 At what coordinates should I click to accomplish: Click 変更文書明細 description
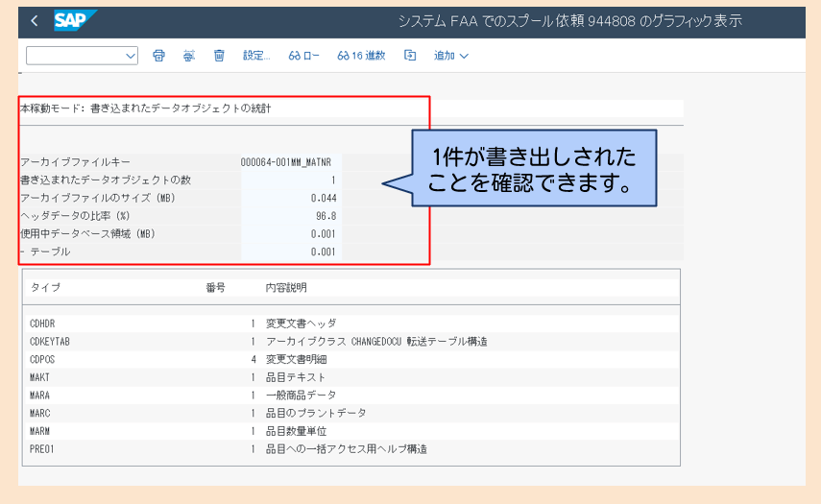click(x=297, y=359)
